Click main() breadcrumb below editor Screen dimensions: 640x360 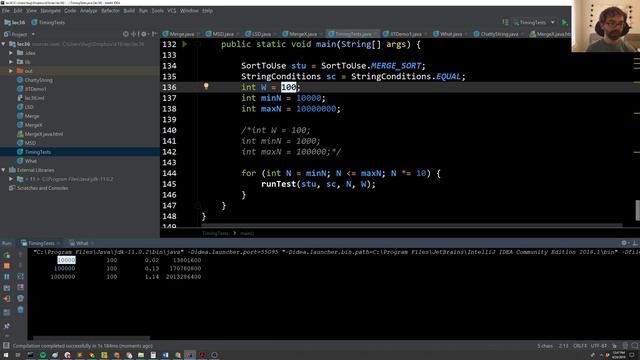tap(247, 233)
